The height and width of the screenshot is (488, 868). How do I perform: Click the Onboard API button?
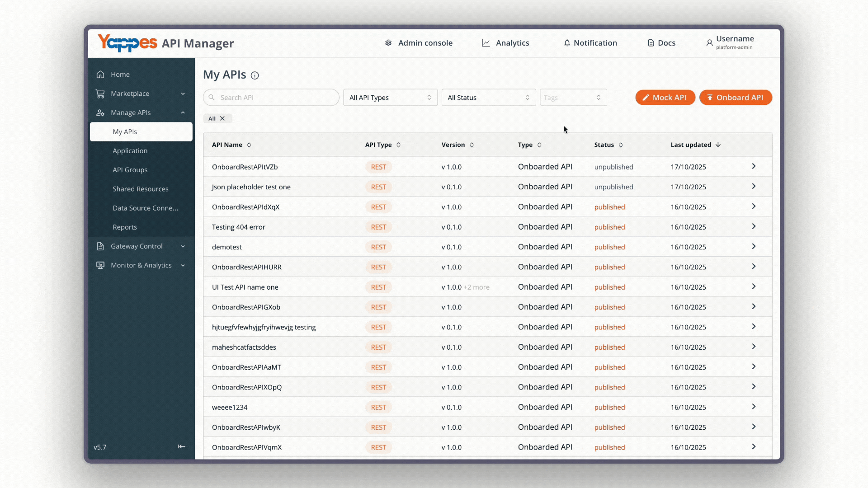pyautogui.click(x=736, y=98)
